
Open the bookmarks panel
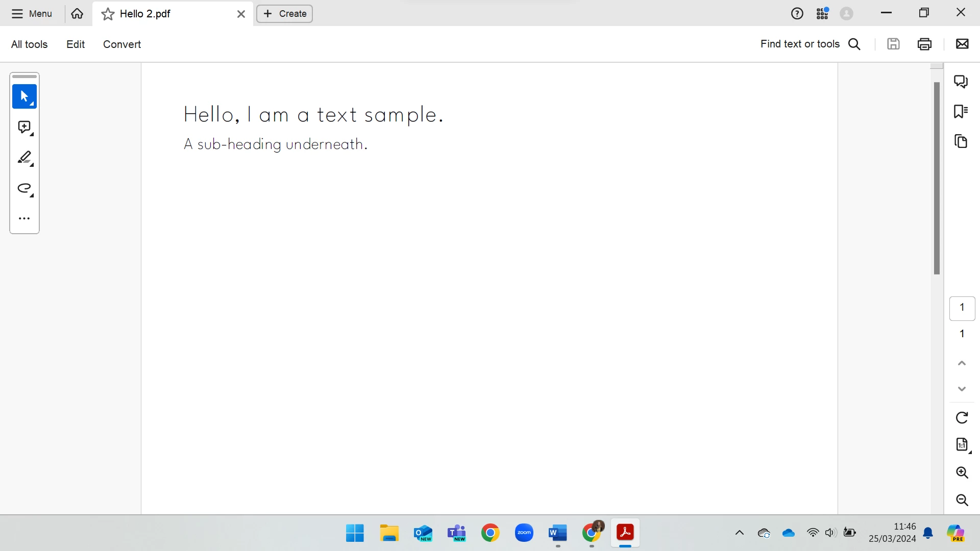[961, 111]
